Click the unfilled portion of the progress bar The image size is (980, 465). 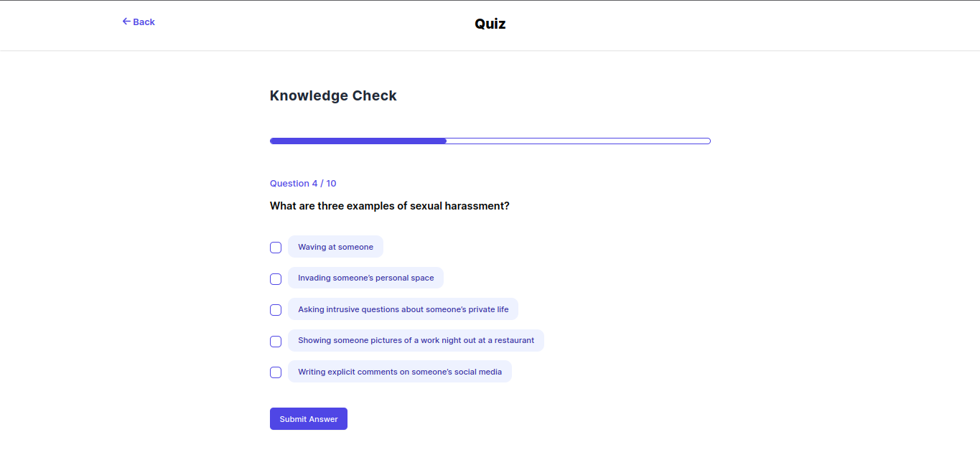pos(578,141)
